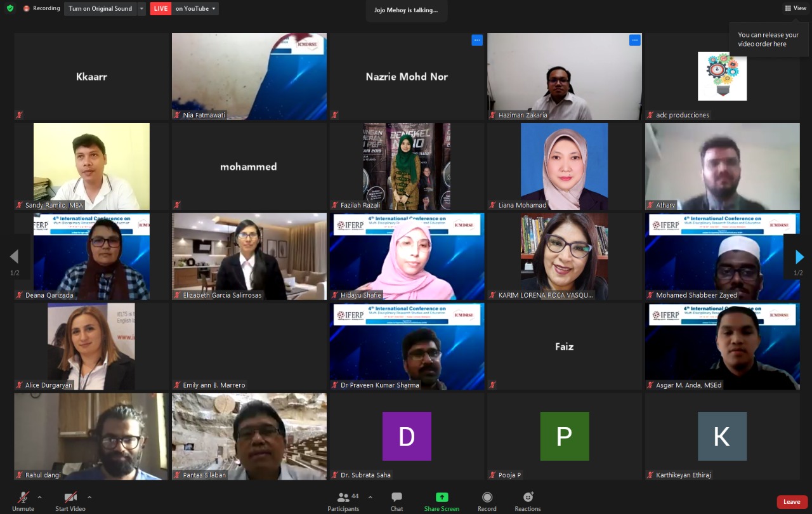Click muted mic icon beside Liana Mohamad
The height and width of the screenshot is (514, 812).
(x=492, y=205)
